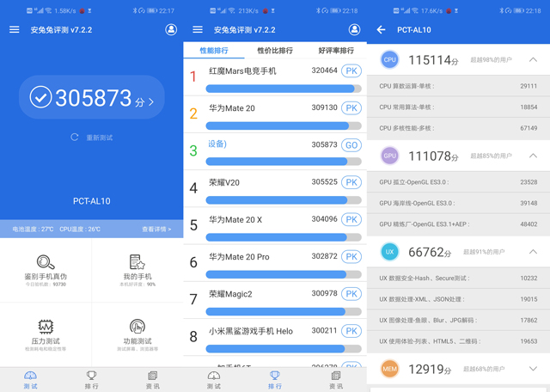Expand the MEM 12919 score section
Screen dimensions: 550x392
[533, 369]
